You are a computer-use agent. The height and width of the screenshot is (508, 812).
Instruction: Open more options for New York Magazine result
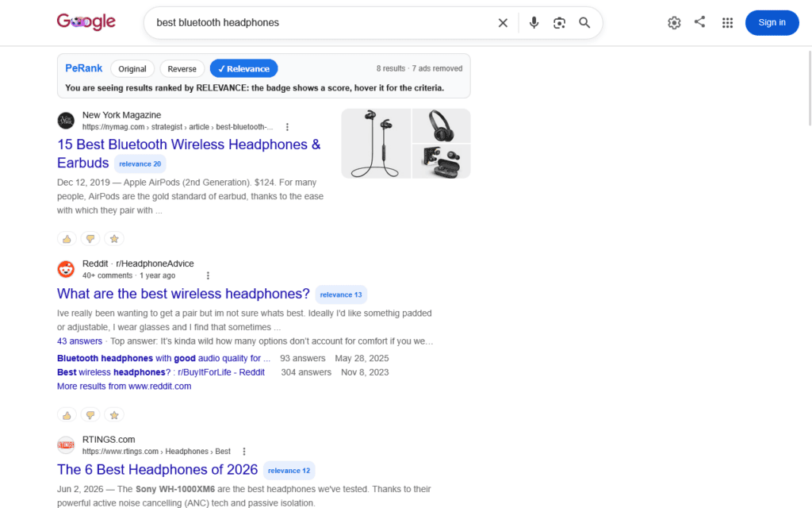point(287,127)
